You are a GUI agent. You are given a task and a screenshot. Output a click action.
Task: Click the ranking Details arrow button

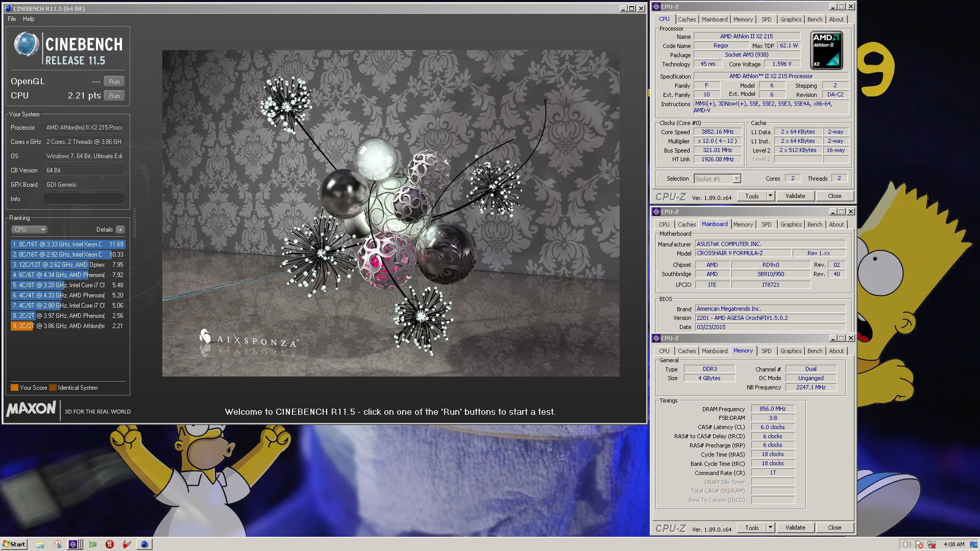click(120, 230)
